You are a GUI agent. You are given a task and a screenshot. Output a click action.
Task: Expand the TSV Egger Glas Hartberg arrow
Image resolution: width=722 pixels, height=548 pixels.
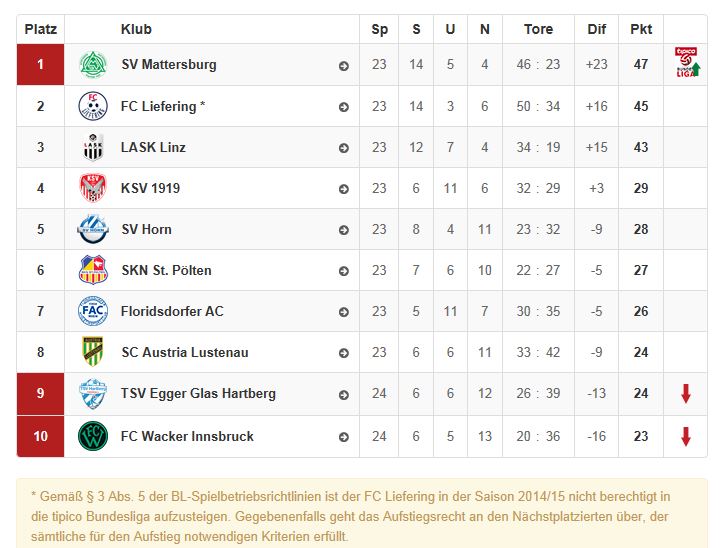click(x=344, y=395)
